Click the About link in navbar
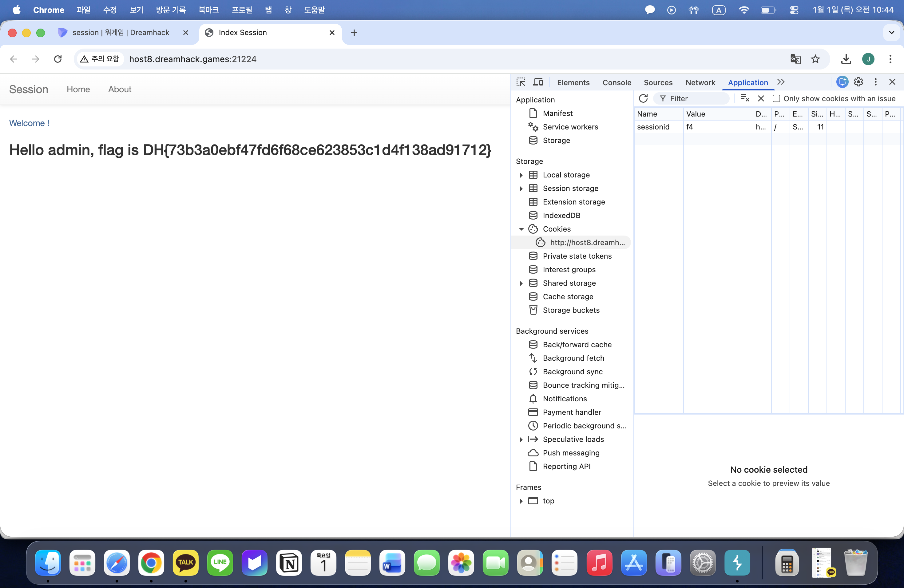This screenshot has width=904, height=588. 120,89
